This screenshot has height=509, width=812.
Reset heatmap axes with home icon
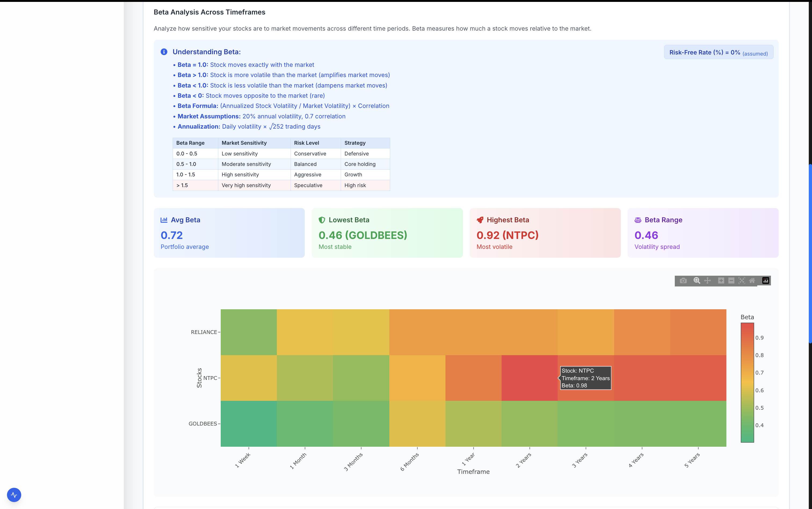[x=752, y=281]
